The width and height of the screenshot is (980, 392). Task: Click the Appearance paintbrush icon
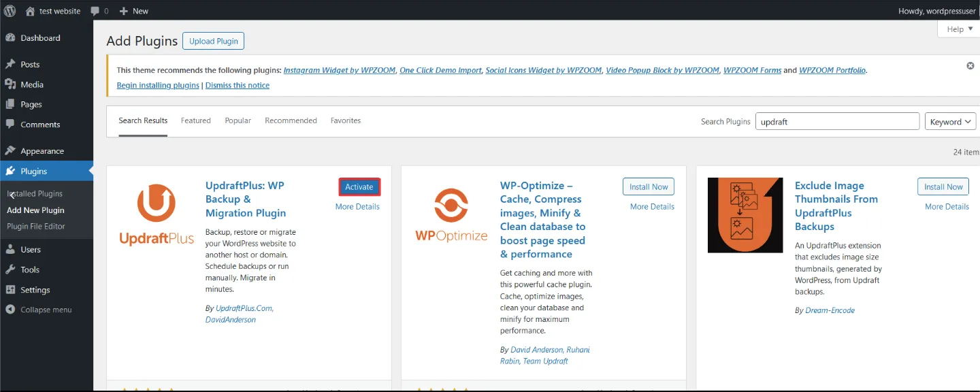[x=10, y=151]
